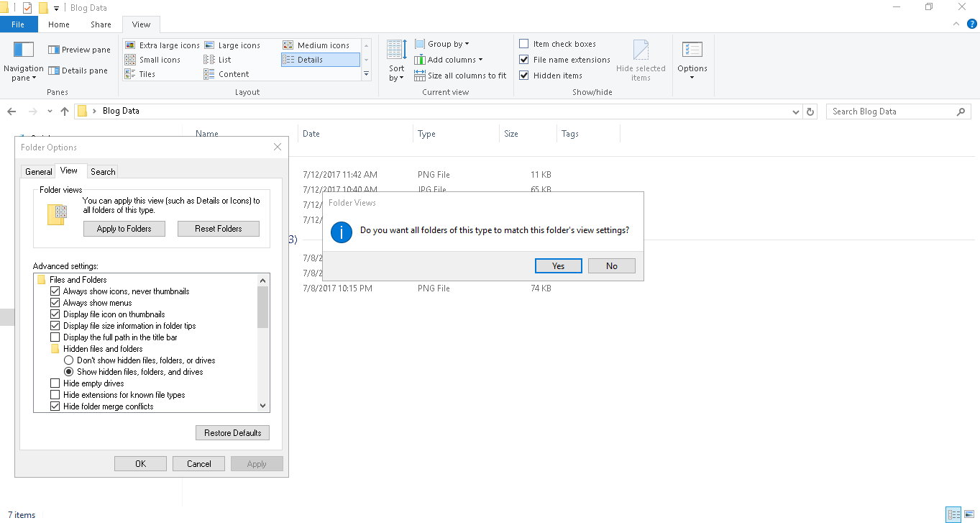The image size is (980, 523).
Task: Open the Search tab in Folder Options
Action: tap(103, 171)
